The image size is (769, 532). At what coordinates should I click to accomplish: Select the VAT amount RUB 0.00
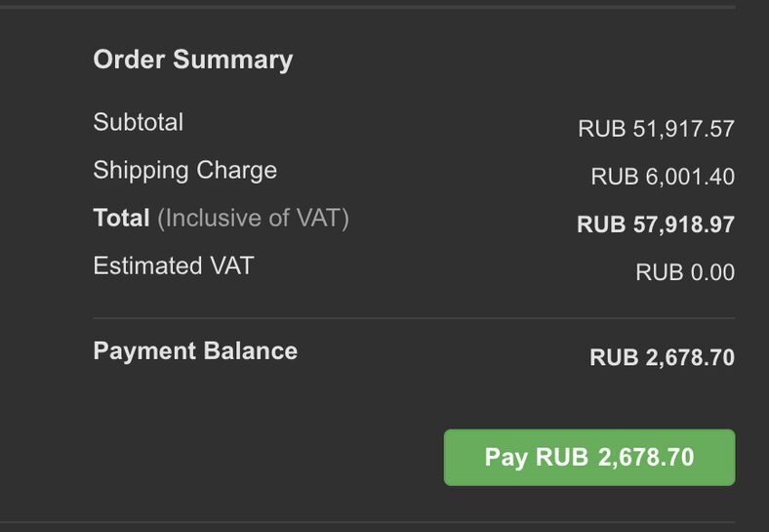click(x=685, y=272)
